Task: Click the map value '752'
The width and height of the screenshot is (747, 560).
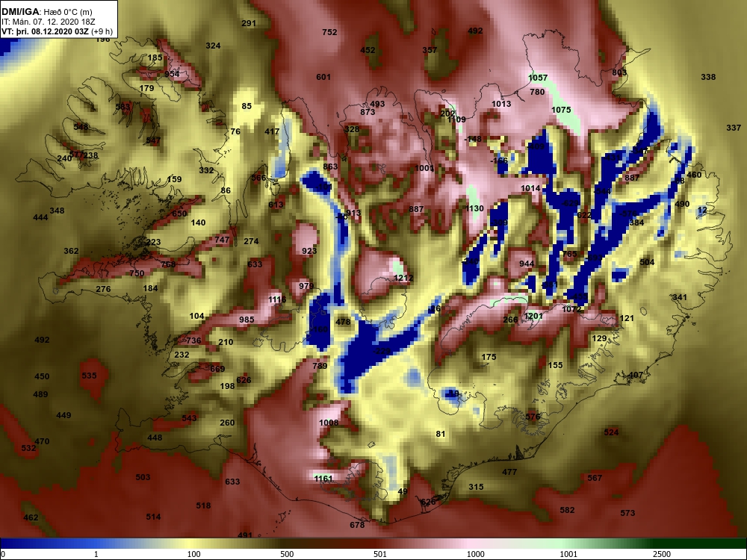Action: coord(329,32)
